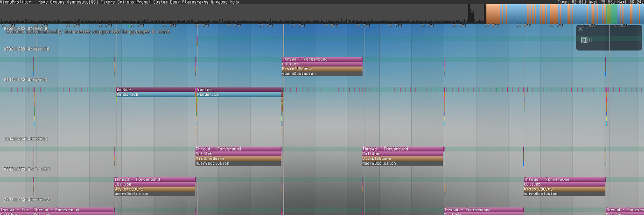Click VisibleQuery timer under Worker 10
The width and height of the screenshot is (644, 215).
322,69
